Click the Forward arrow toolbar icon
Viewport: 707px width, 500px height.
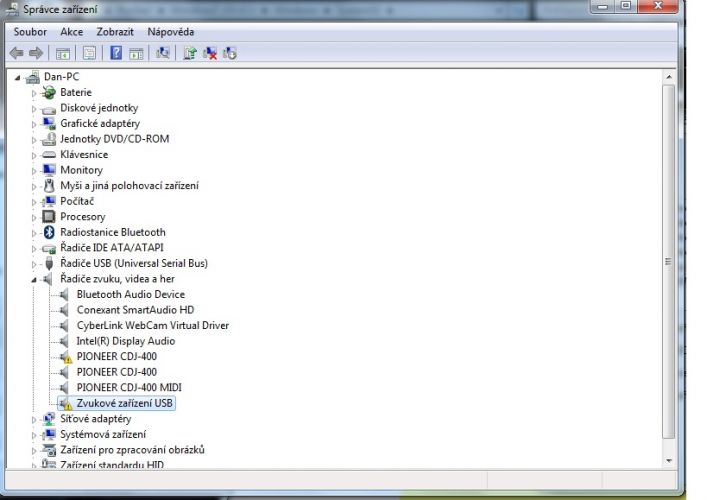(x=36, y=53)
